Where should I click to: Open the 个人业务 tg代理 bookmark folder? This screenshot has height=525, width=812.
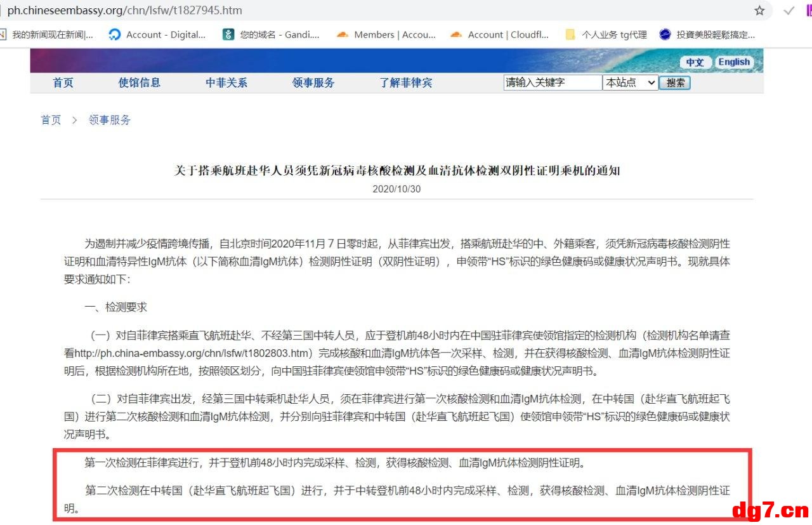click(x=606, y=35)
